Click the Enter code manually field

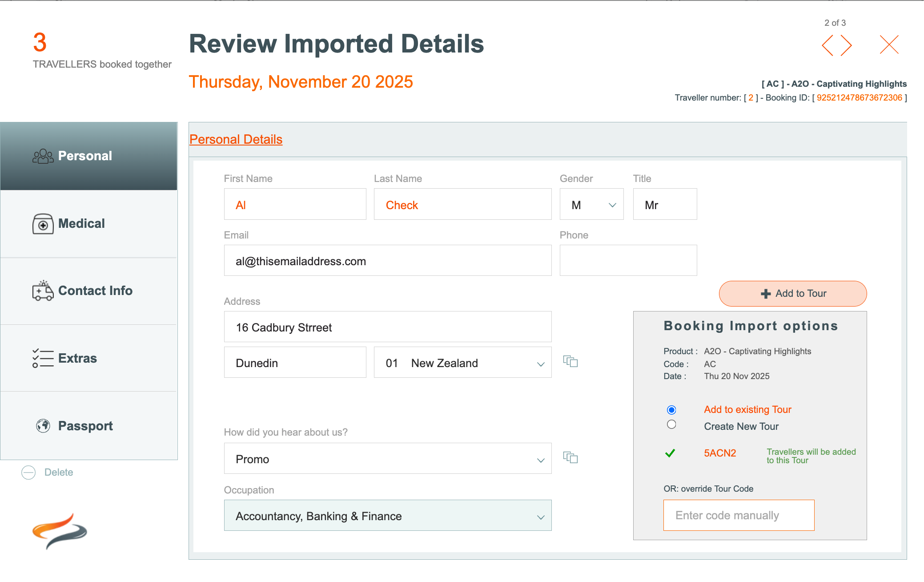tap(739, 515)
